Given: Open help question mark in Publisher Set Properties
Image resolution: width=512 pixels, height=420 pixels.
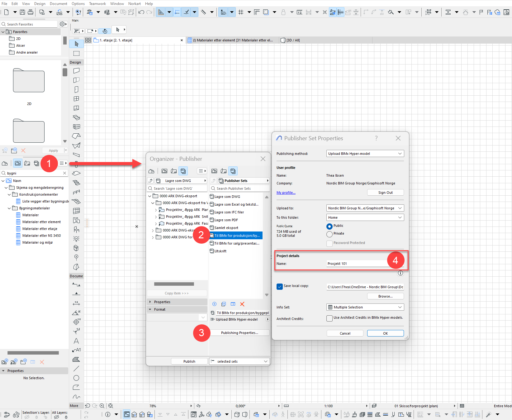Looking at the screenshot, I should tap(376, 138).
